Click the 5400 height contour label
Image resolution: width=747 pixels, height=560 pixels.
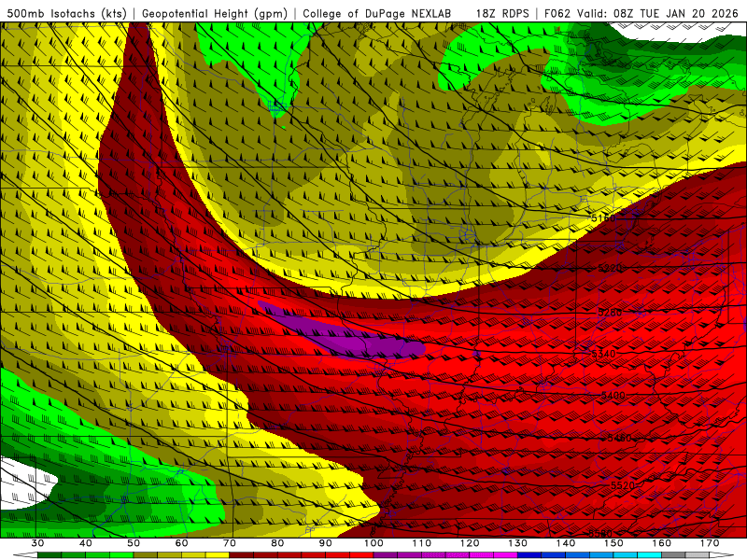coord(613,395)
